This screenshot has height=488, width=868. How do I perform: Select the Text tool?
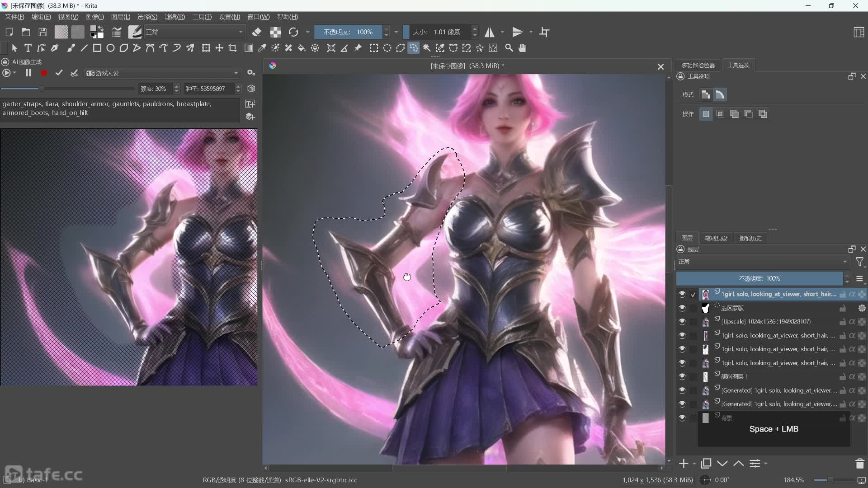pos(28,48)
